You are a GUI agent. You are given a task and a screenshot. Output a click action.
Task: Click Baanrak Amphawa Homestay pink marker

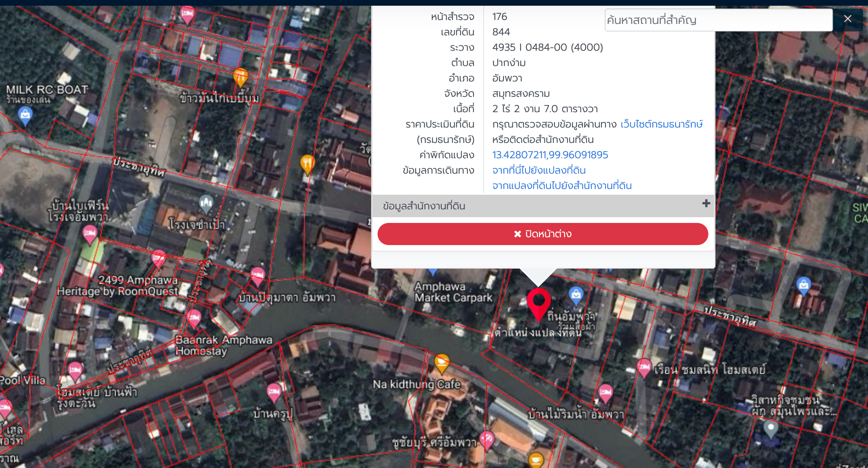tap(194, 318)
